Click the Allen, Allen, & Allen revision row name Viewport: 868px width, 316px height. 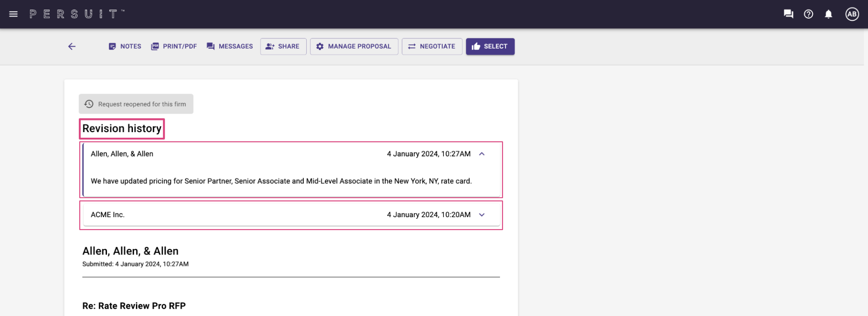click(x=122, y=154)
